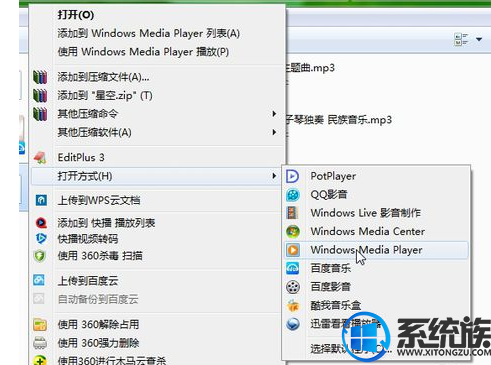Expand the 其他压缩软件(A) submenu arrow

pyautogui.click(x=274, y=132)
